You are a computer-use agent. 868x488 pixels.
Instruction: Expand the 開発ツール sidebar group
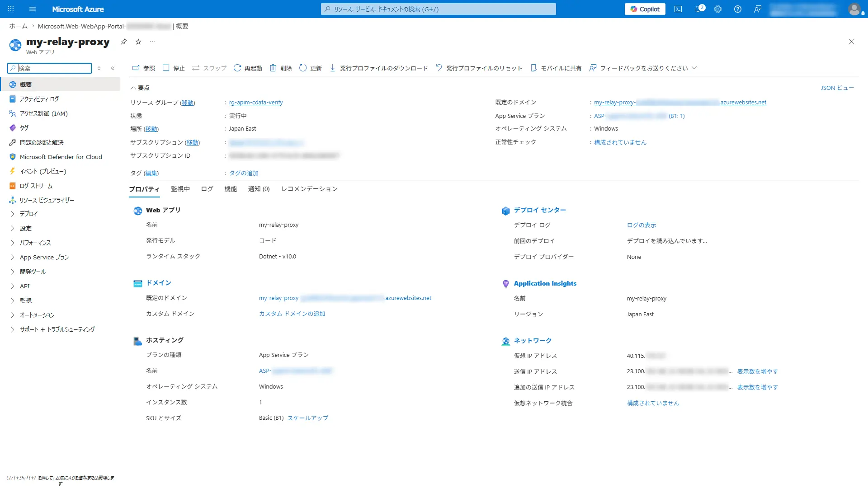pos(60,272)
